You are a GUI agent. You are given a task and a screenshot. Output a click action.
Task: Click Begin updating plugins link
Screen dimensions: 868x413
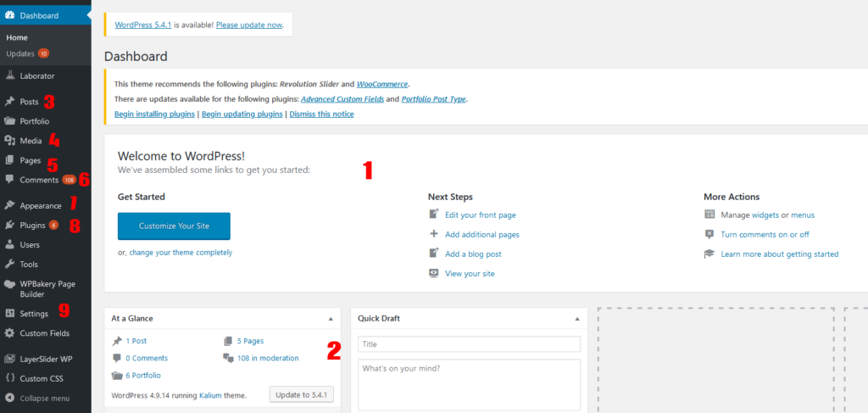coord(242,114)
